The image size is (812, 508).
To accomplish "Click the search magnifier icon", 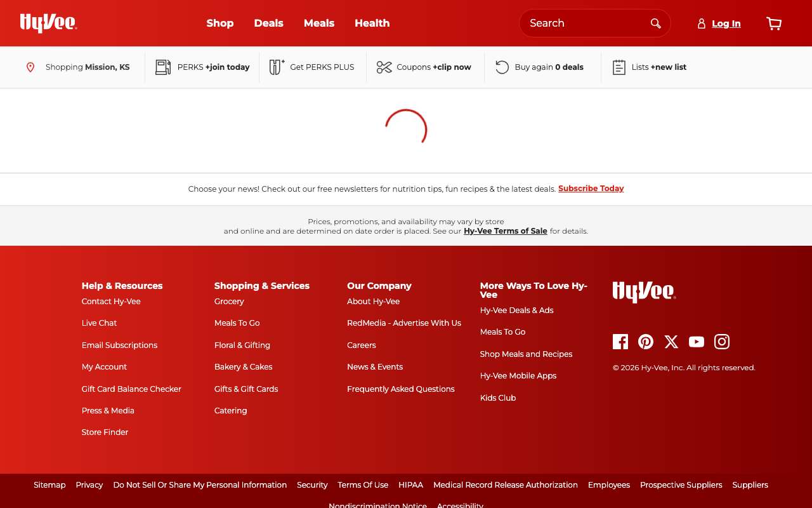I will click(656, 23).
